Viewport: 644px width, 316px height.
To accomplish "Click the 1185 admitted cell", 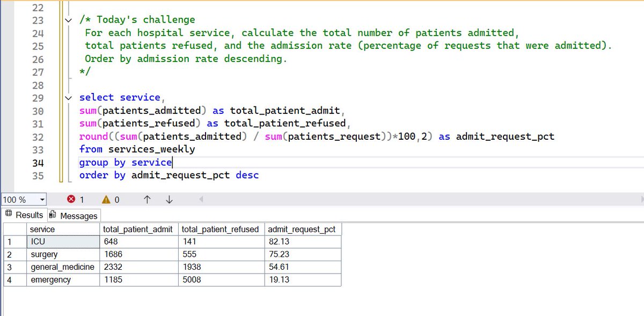I will [x=140, y=280].
